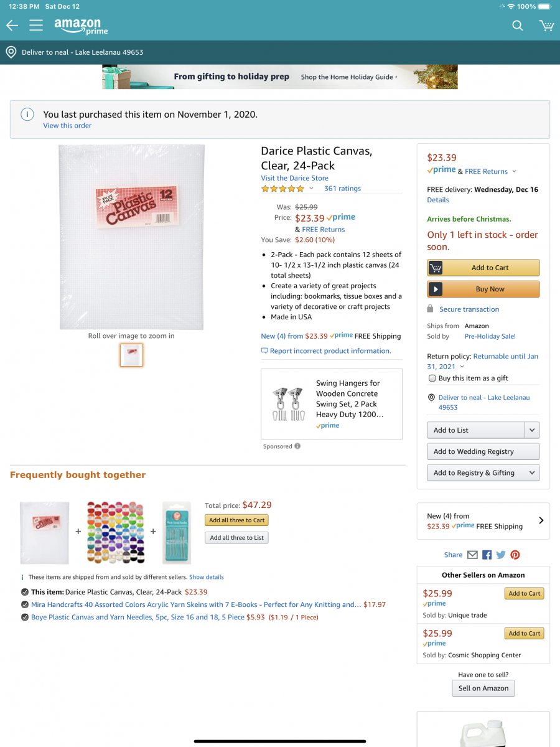Click the Buy Now button
This screenshot has width=560, height=747.
(x=483, y=289)
